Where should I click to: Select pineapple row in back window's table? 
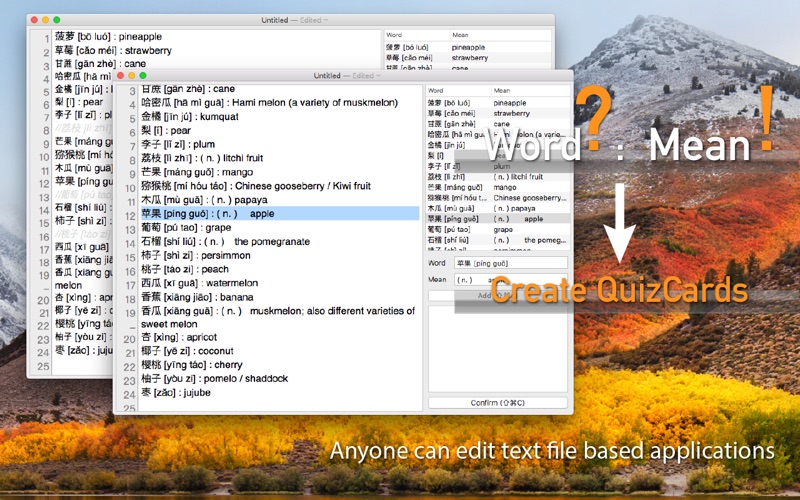468,47
